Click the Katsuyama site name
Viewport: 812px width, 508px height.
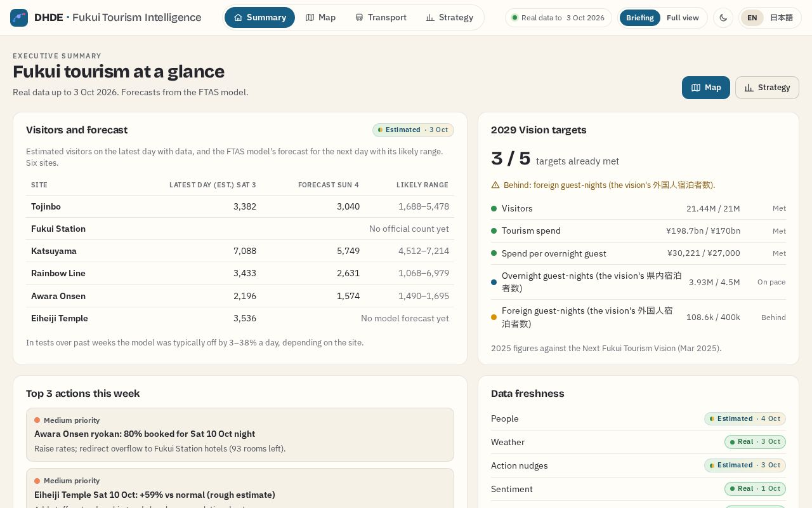(54, 251)
